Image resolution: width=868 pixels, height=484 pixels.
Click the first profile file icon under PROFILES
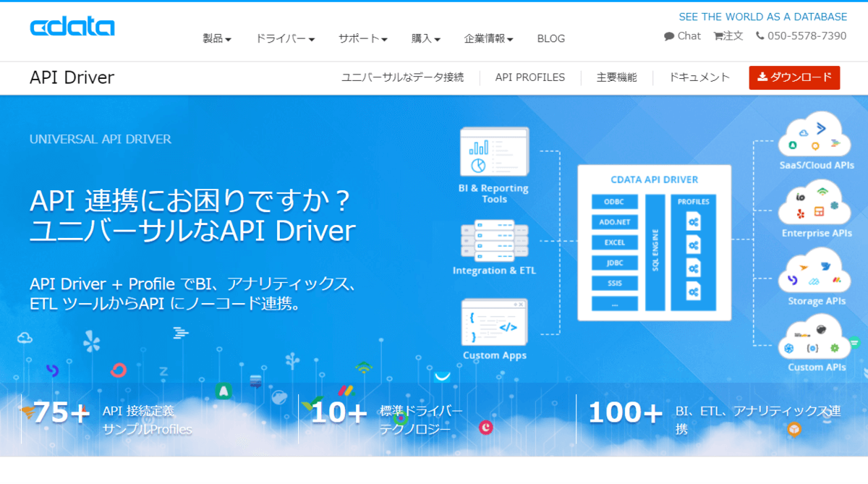[693, 221]
